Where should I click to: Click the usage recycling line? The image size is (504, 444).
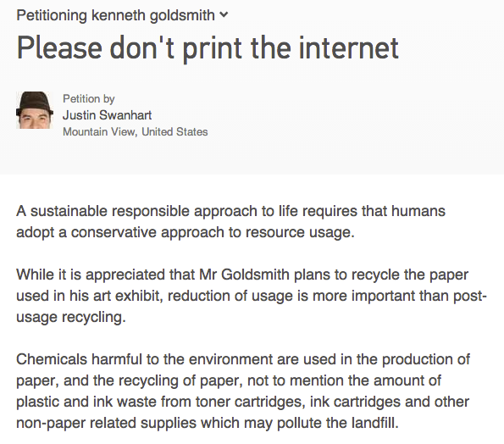pyautogui.click(x=70, y=318)
